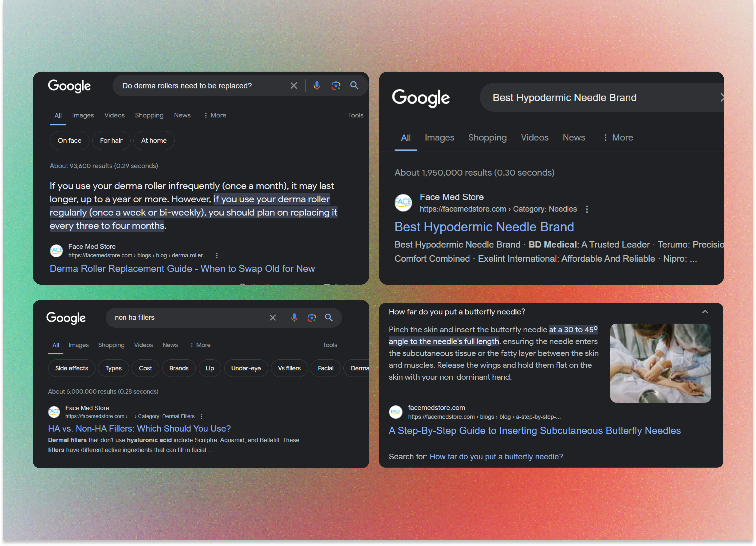
Task: Toggle the 'Side effects' filter chip
Action: pyautogui.click(x=72, y=368)
